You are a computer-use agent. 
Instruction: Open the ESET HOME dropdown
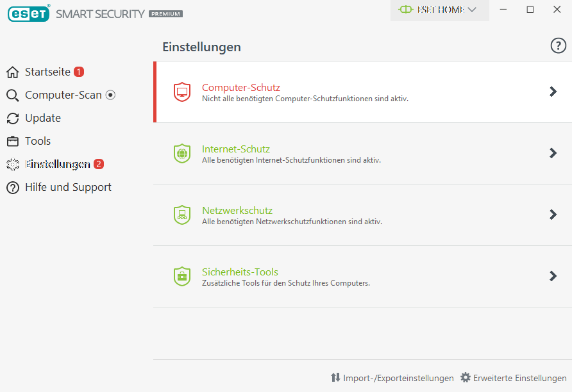pos(439,10)
